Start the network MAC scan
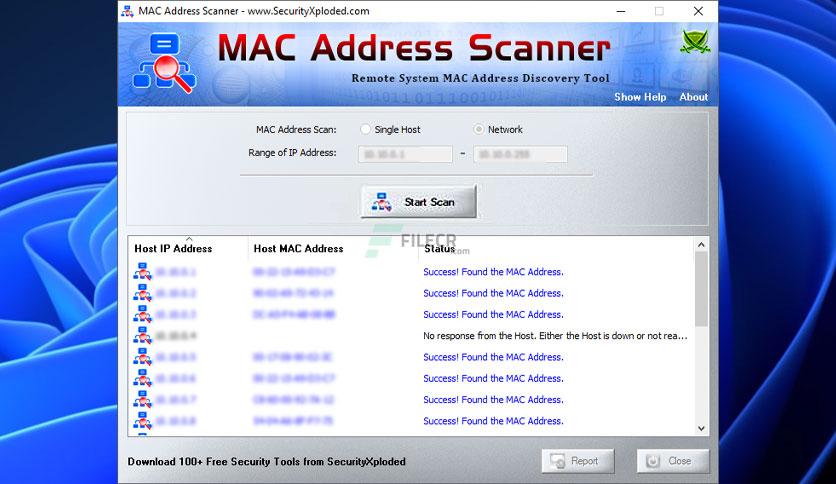This screenshot has height=484, width=836. (x=419, y=201)
